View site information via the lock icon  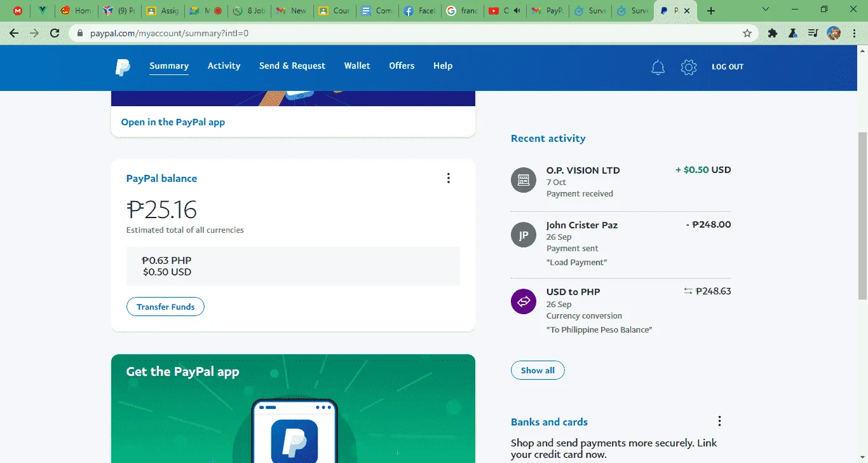pyautogui.click(x=80, y=33)
